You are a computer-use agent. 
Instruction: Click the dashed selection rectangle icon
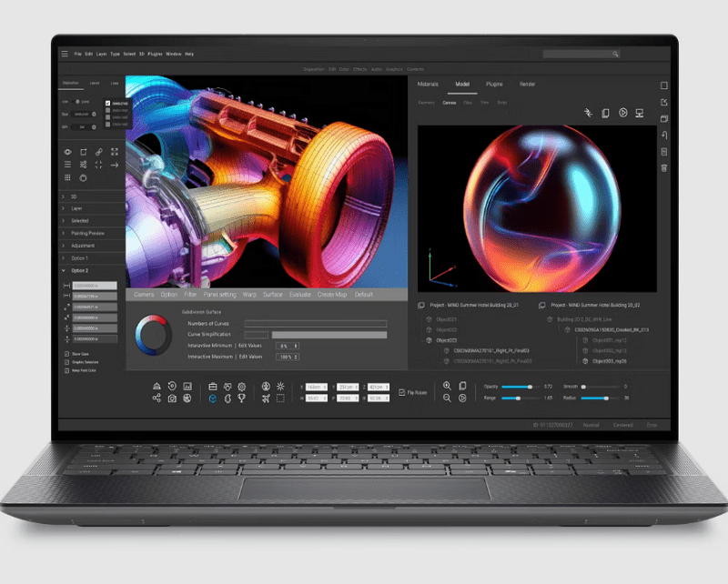coord(280,398)
